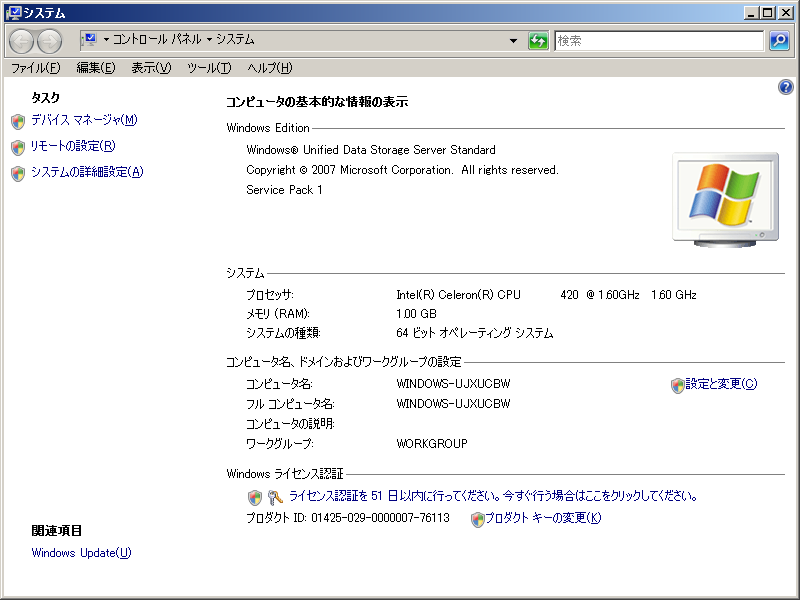Image resolution: width=800 pixels, height=600 pixels.
Task: Click the shield icon beside システムの詳細設定
Action: pyautogui.click(x=18, y=173)
